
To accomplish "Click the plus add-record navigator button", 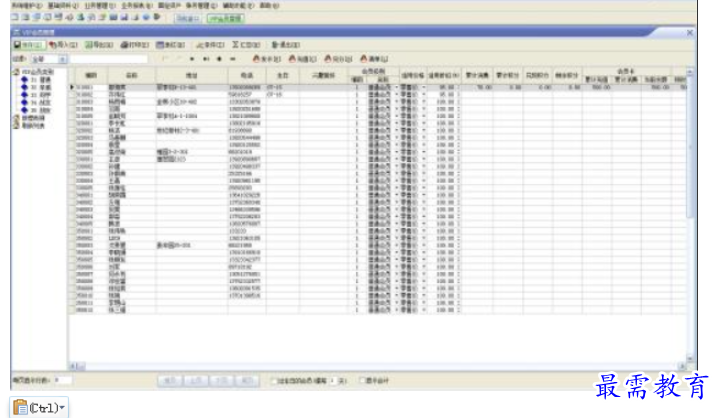I will point(219,59).
